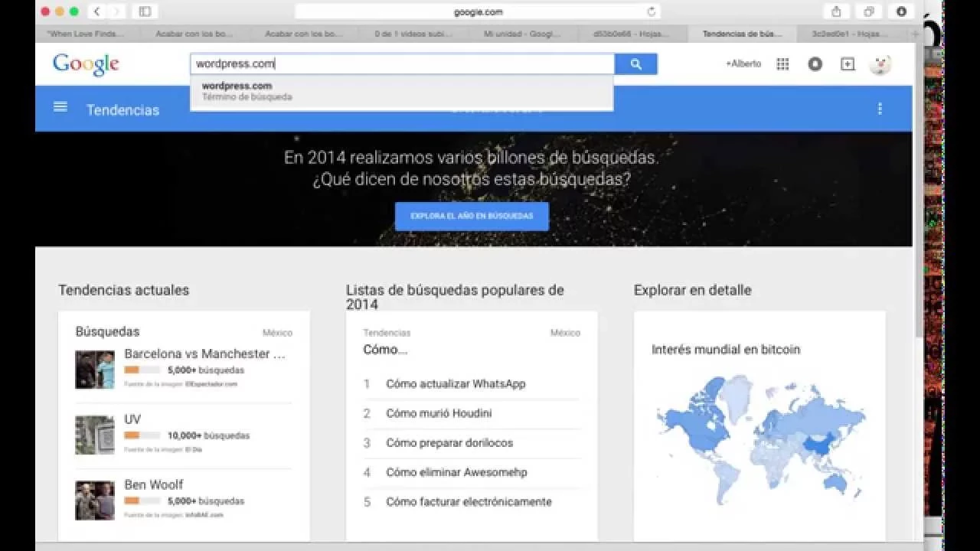Open Cómo eliminar Awesomehp list item
Screen dimensions: 980x551
pos(456,472)
